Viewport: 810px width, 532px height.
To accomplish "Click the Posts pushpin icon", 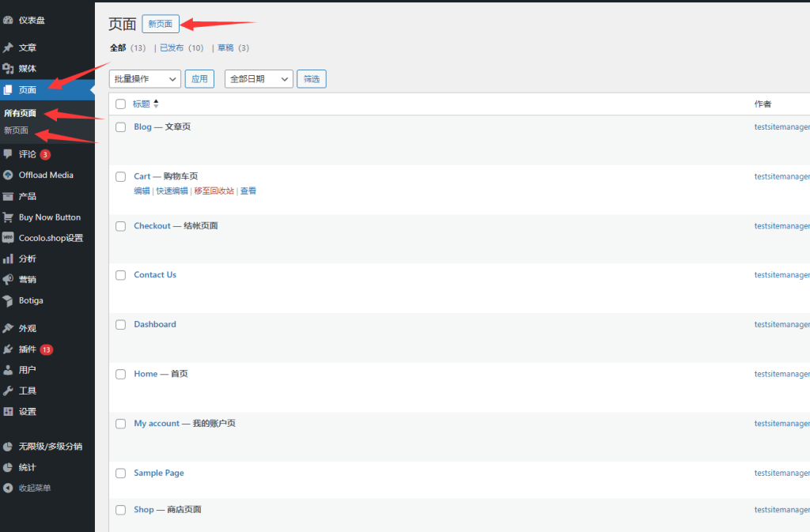I will click(x=8, y=47).
